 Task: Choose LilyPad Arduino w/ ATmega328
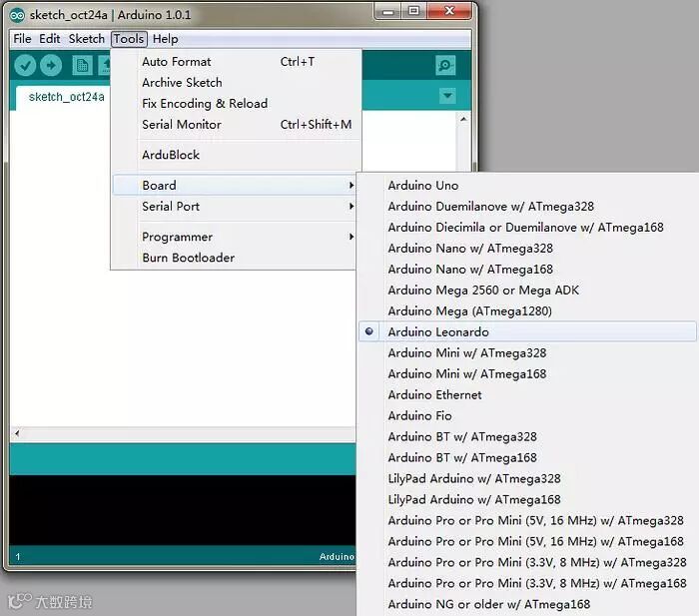[527, 478]
